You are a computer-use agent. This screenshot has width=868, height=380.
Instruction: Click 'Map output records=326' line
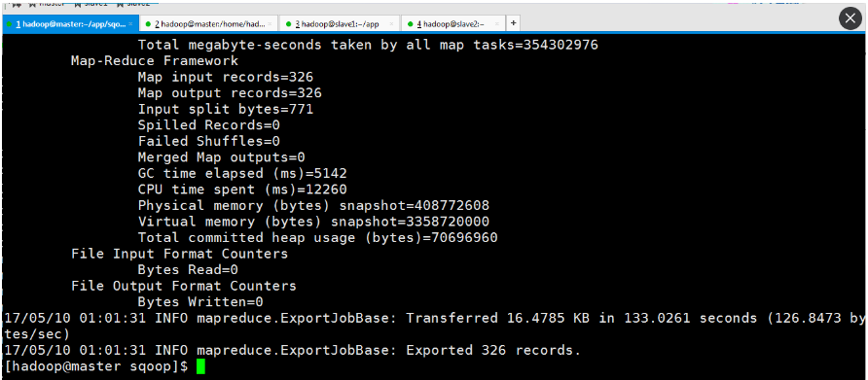[x=230, y=93]
